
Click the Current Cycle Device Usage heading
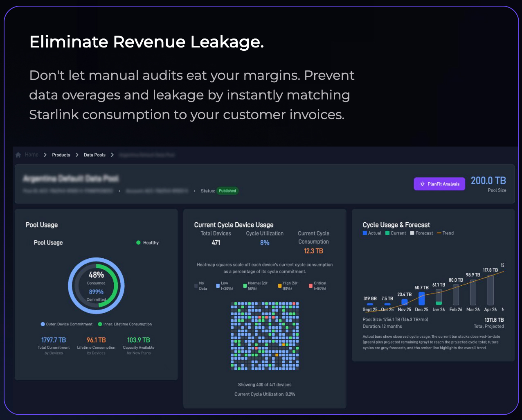pos(234,225)
